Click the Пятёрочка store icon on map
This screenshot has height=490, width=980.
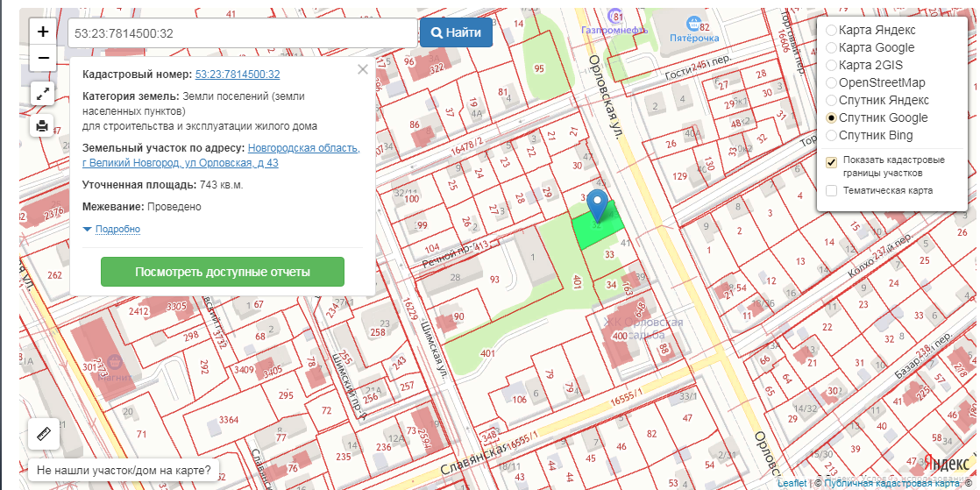pos(694,24)
